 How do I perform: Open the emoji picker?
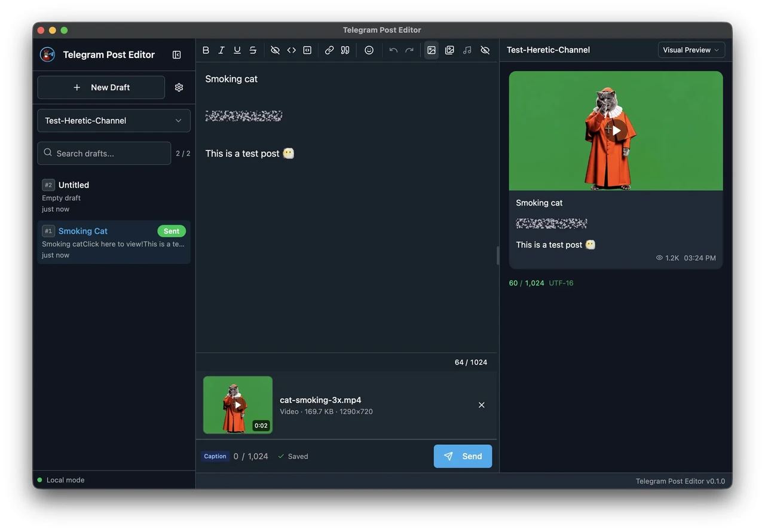click(x=369, y=50)
